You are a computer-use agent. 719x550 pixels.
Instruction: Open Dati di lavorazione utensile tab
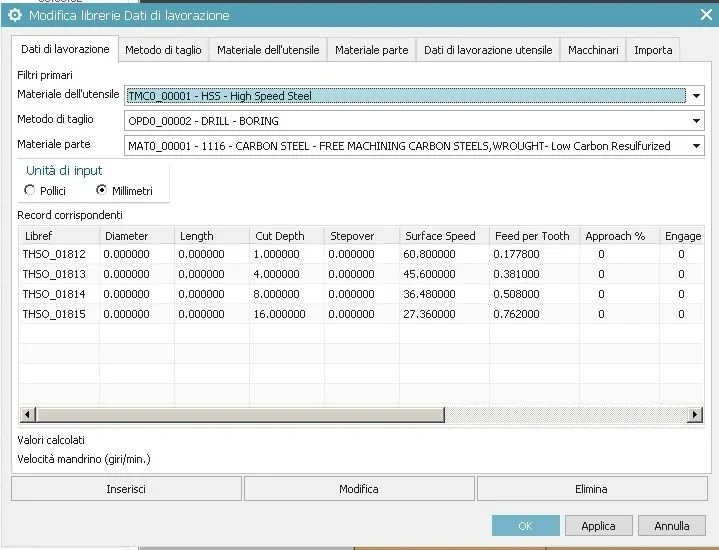coord(488,50)
